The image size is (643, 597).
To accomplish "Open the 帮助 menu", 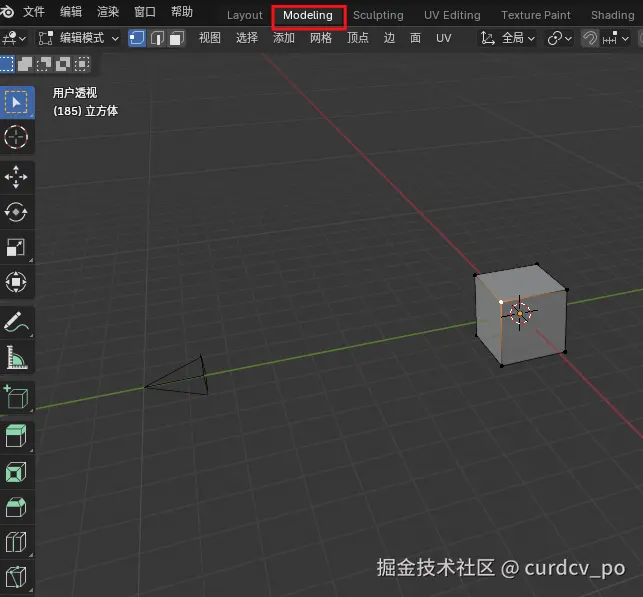I will click(182, 11).
